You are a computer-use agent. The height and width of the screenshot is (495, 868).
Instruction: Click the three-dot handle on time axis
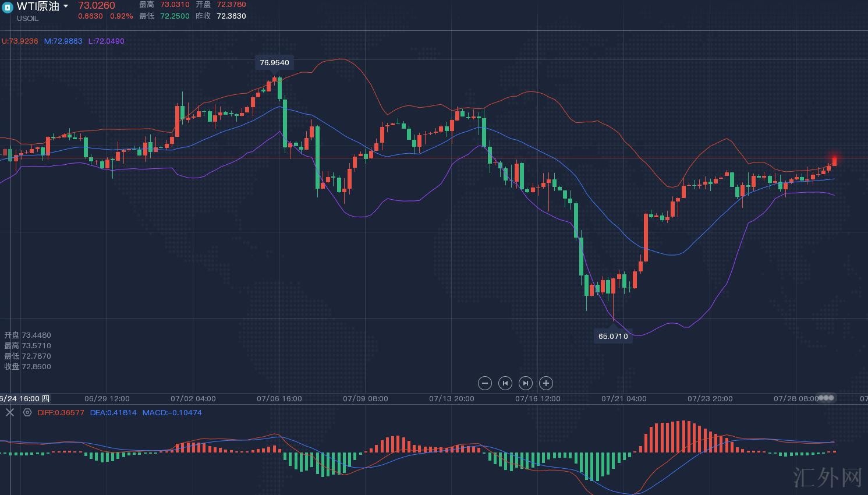[826, 398]
